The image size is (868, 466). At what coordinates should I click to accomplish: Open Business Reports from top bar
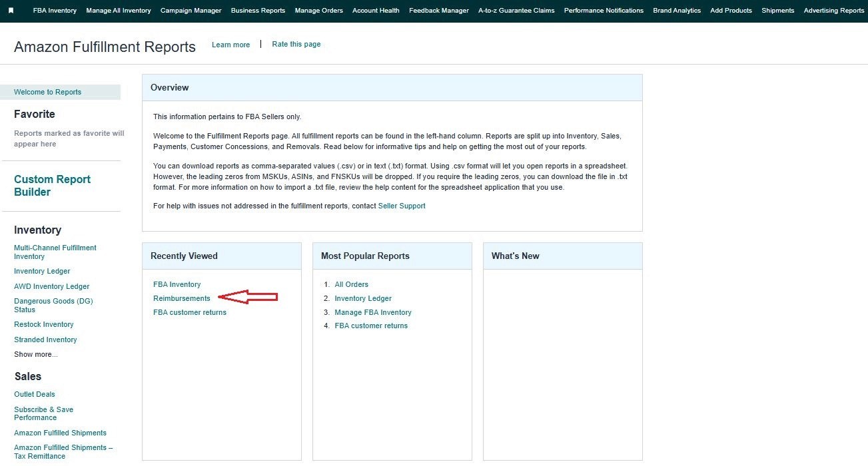click(258, 11)
